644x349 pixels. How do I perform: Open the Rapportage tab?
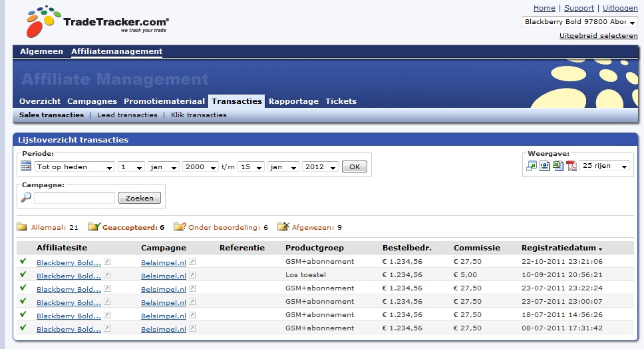point(293,101)
